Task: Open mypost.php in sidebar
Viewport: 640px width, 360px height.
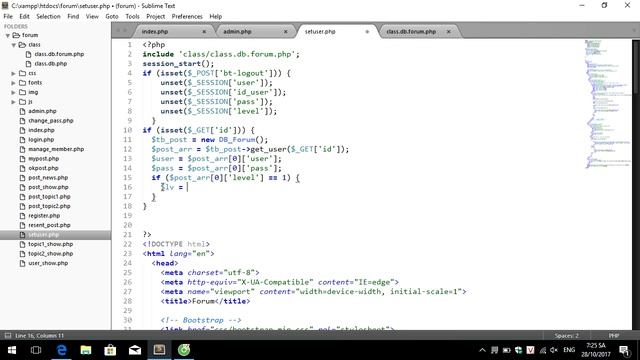Action: (x=43, y=158)
